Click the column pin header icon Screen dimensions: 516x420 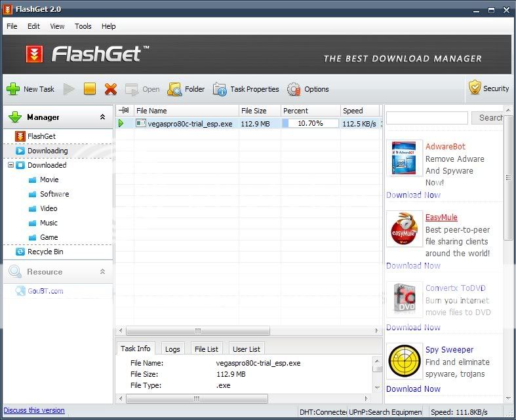[124, 110]
